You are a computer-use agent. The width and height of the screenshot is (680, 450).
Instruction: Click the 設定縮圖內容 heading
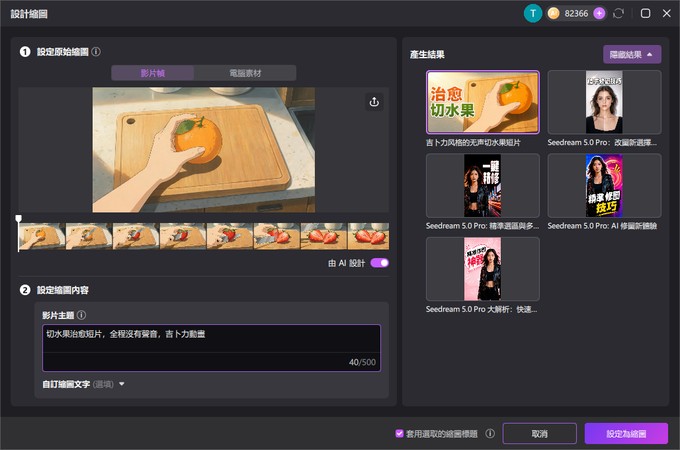tap(62, 290)
